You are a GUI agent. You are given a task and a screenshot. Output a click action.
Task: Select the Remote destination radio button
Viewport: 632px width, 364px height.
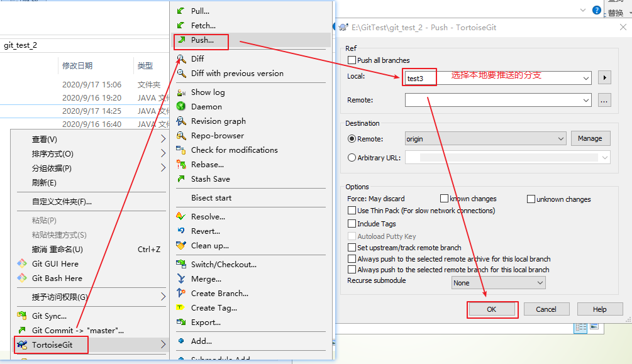click(x=352, y=139)
